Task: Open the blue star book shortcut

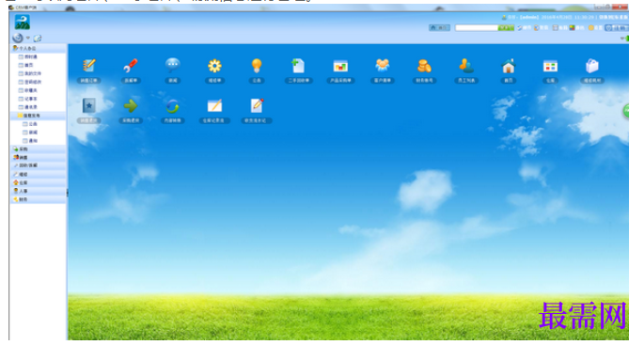Action: [x=88, y=106]
